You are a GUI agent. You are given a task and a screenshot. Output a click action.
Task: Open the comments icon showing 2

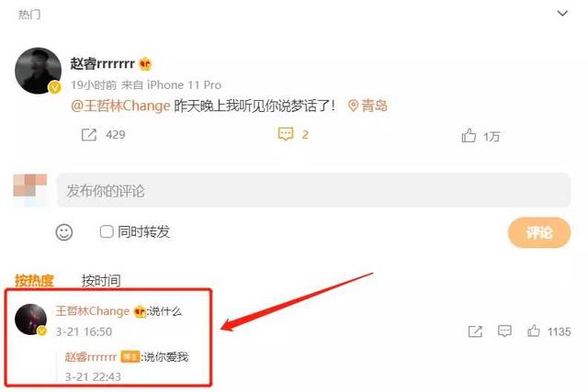pos(286,134)
